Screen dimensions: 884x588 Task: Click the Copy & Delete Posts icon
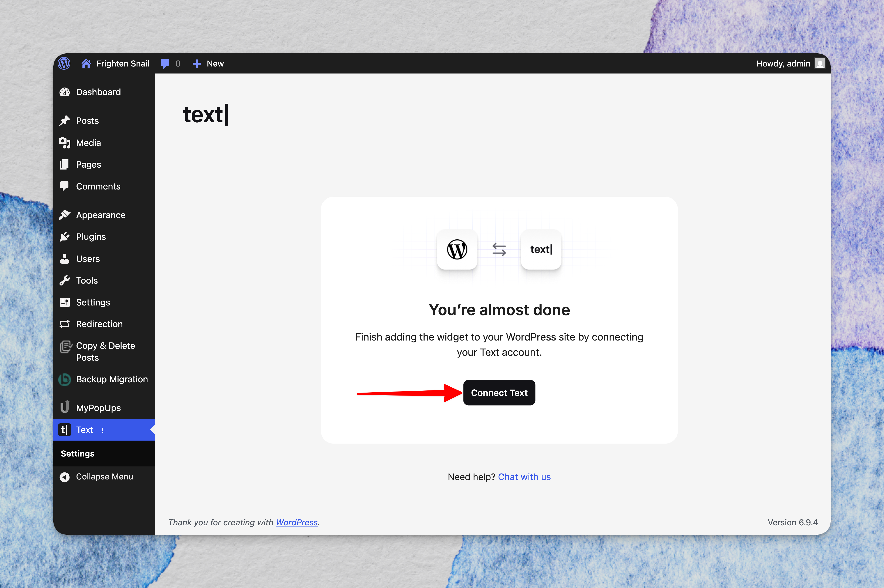coord(66,346)
